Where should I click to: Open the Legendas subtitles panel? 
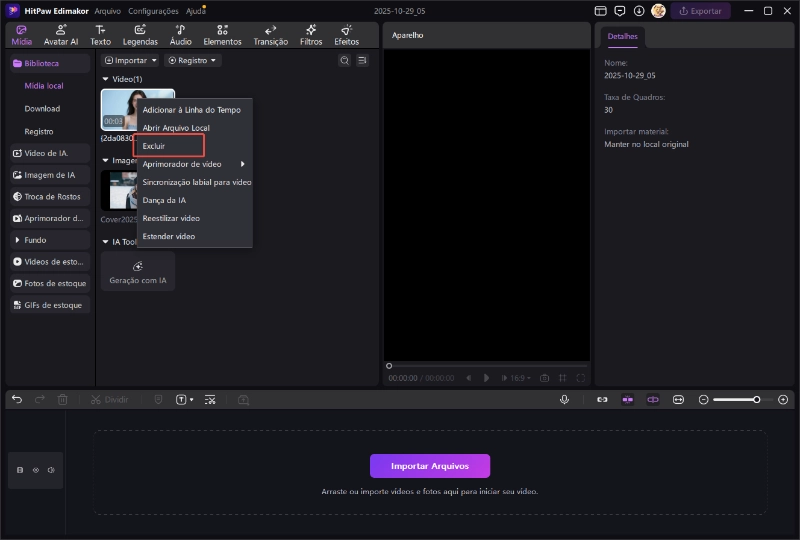tap(140, 35)
